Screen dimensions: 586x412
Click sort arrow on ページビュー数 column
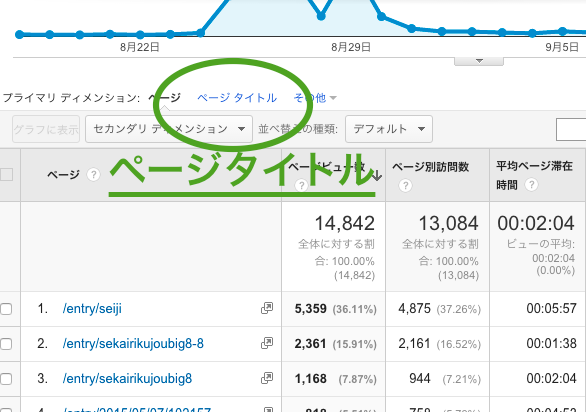point(377,175)
